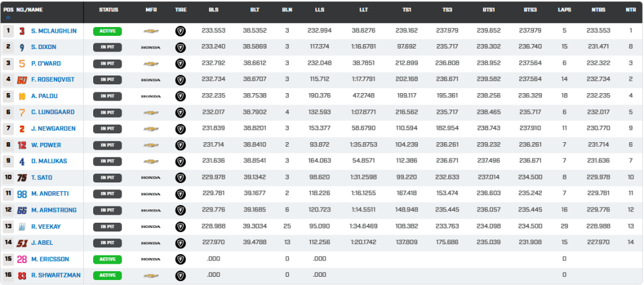
Task: Click the tire icon in VeeKay's row
Action: coord(180,226)
